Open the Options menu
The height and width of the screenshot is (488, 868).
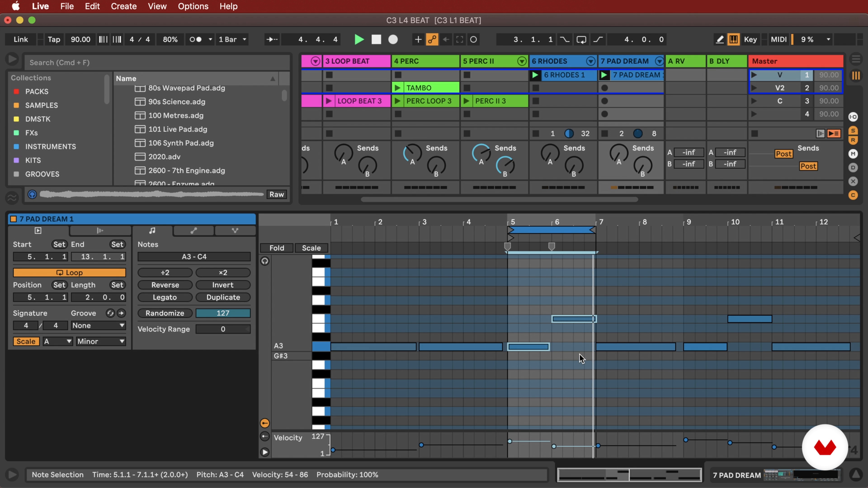pos(193,6)
